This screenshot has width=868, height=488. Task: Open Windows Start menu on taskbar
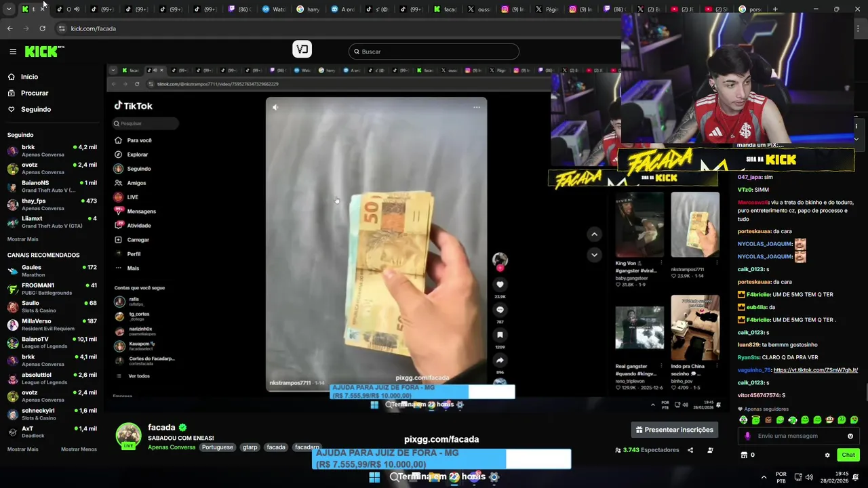[x=374, y=477]
